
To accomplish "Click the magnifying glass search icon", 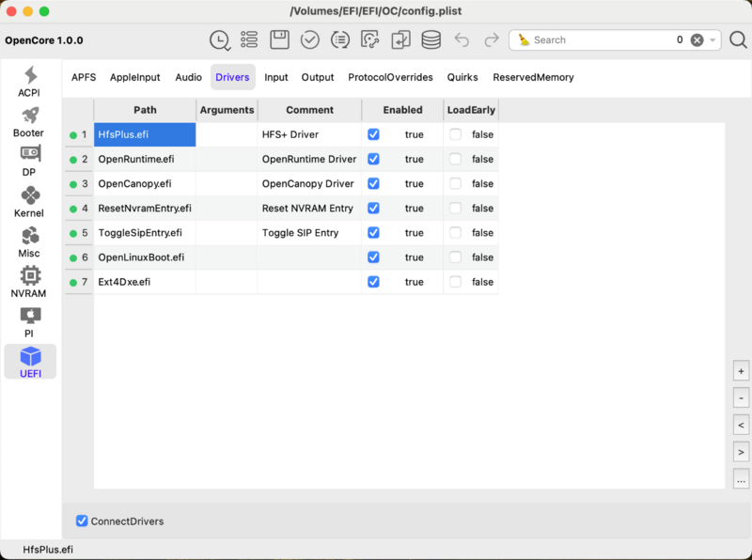I will pyautogui.click(x=738, y=39).
